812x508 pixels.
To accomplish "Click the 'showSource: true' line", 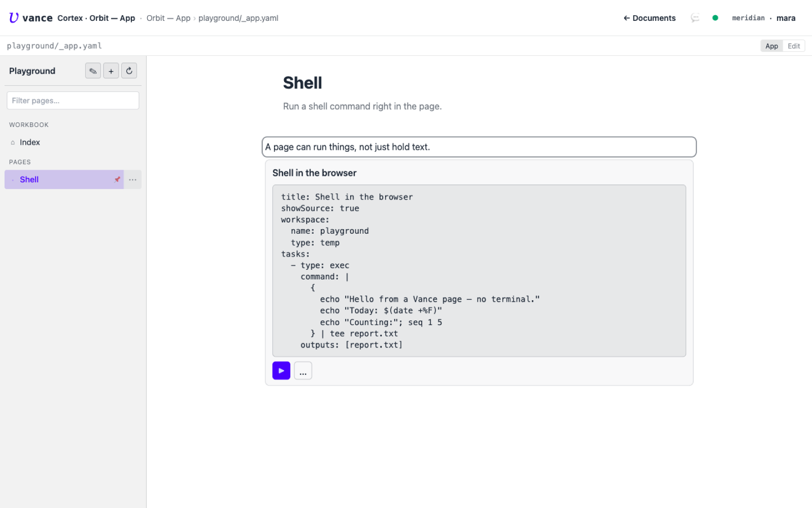I will 320,208.
